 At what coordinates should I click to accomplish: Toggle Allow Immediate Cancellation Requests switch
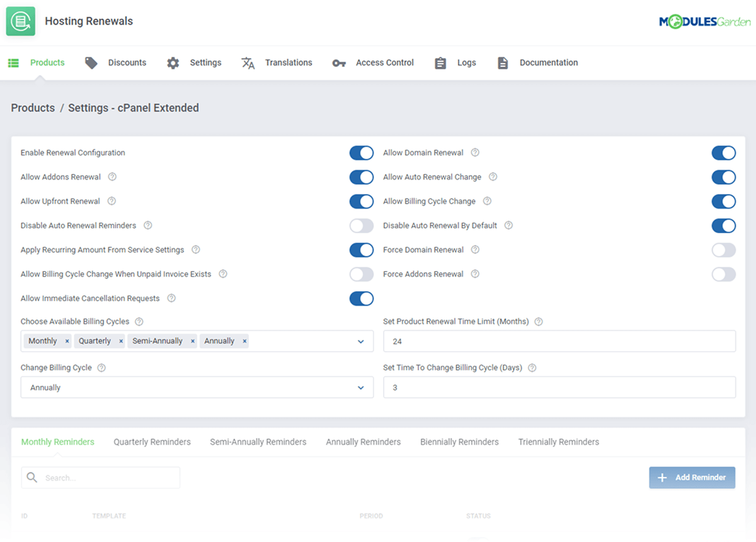(x=362, y=299)
